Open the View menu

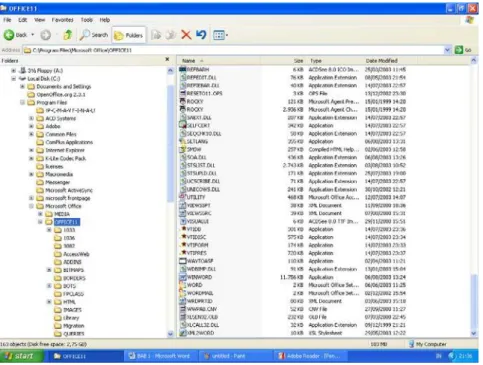tap(39, 20)
